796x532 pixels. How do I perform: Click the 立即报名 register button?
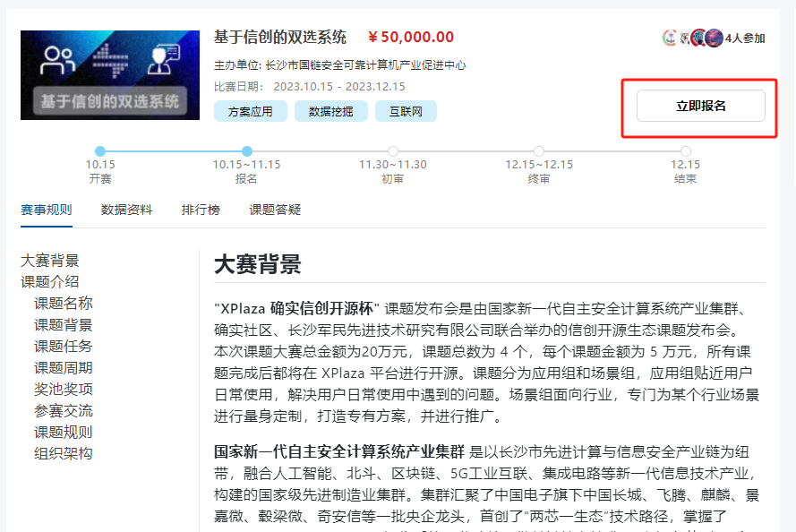700,106
